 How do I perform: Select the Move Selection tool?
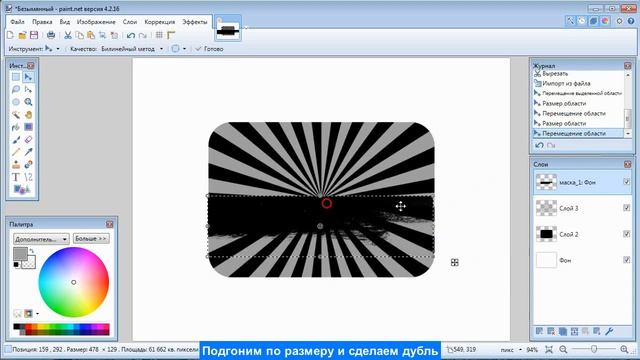(28, 89)
